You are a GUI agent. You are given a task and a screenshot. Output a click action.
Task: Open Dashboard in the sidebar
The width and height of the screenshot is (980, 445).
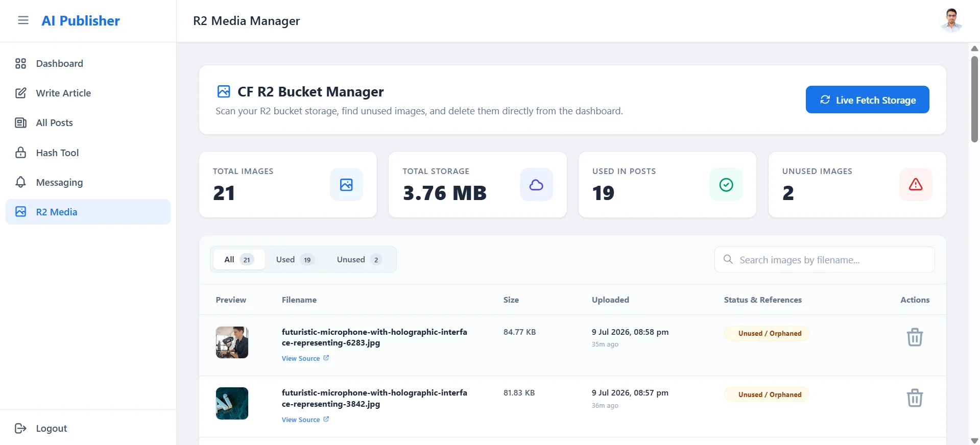pos(88,63)
